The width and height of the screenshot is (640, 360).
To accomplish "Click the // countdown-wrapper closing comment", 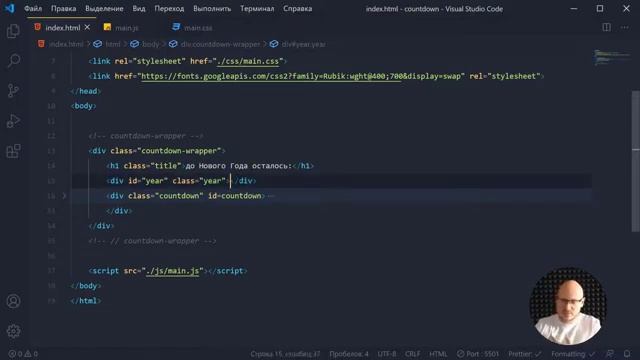I will 152,241.
